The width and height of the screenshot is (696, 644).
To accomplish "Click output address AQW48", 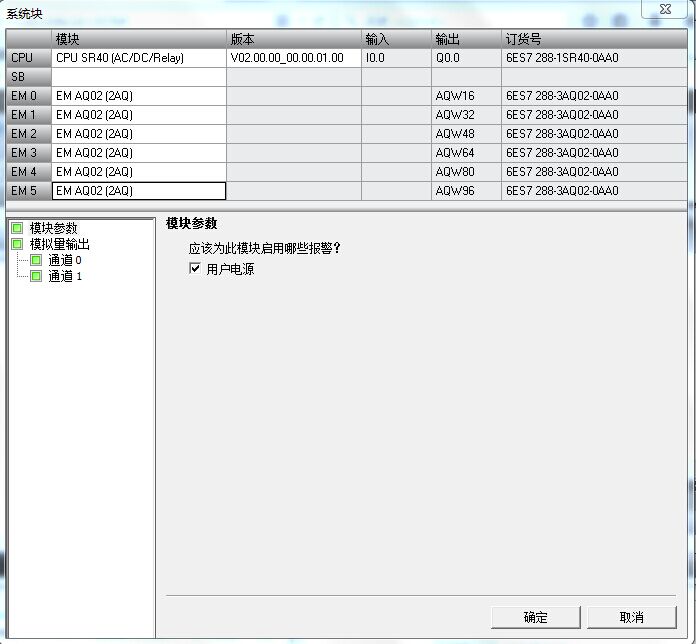I will (x=467, y=134).
